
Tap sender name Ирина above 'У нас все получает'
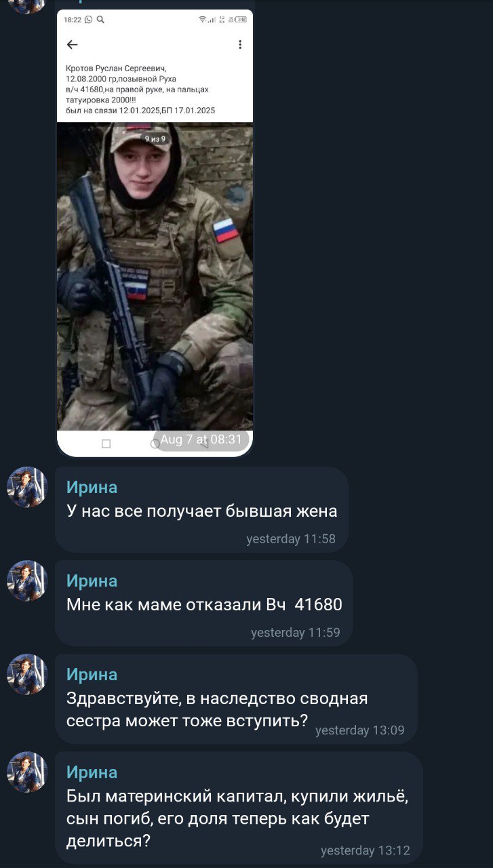(92, 488)
